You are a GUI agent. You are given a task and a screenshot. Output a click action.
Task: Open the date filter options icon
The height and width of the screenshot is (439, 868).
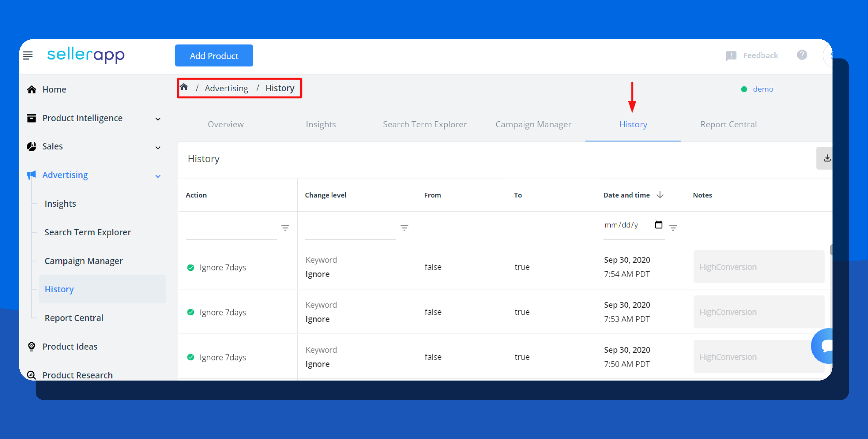click(x=673, y=228)
